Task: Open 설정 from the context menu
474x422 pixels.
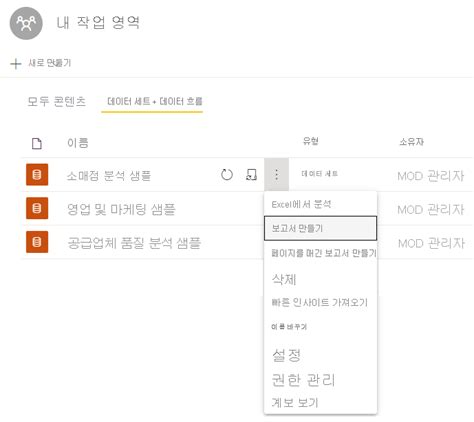Action: pyautogui.click(x=287, y=355)
